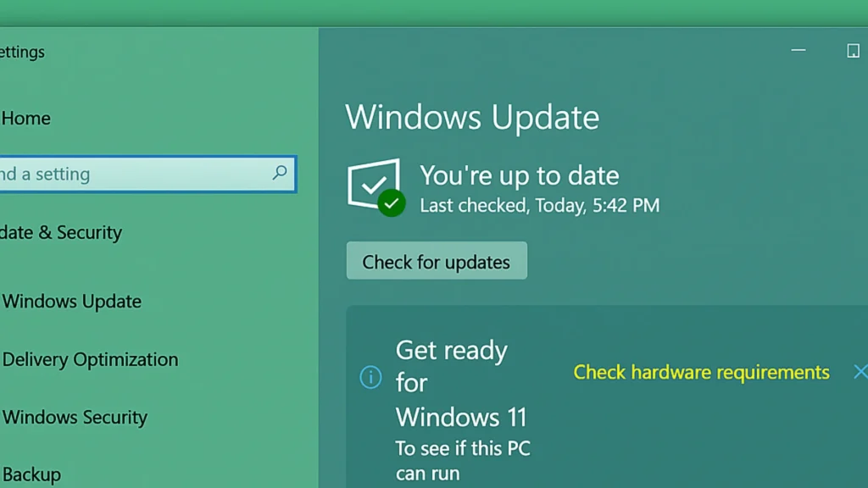Click the info icon beside Windows 11 notice

click(370, 377)
